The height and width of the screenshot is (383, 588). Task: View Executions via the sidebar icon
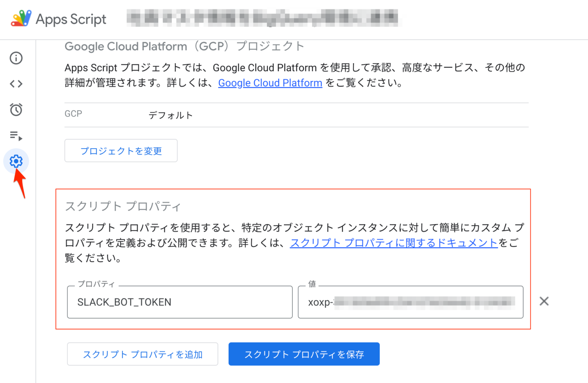15,136
